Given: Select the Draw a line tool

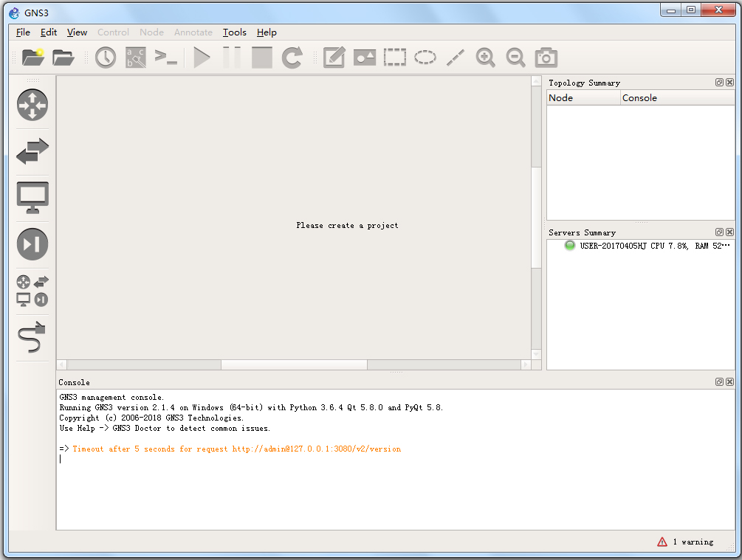Looking at the screenshot, I should (x=456, y=58).
